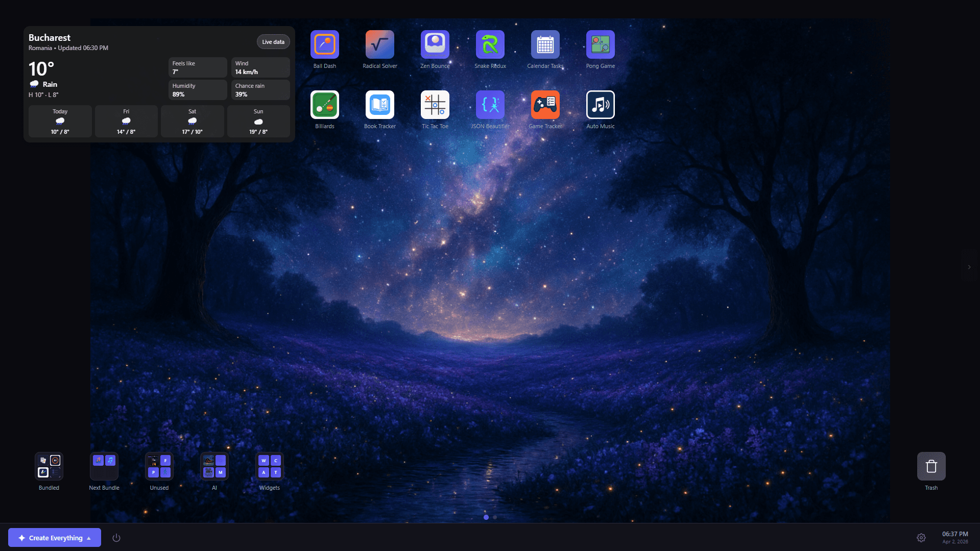Open Calendar Tasks app
The width and height of the screenshot is (980, 551).
[545, 45]
